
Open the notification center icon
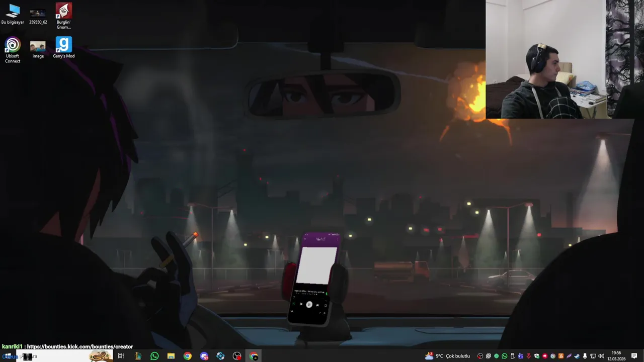point(634,356)
